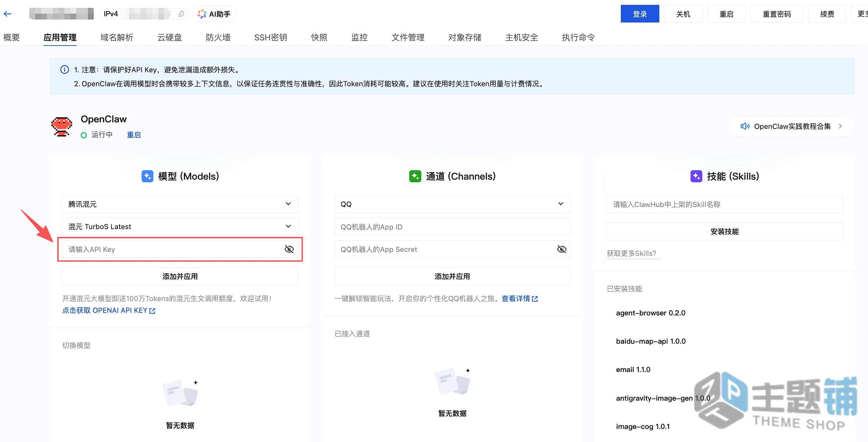
Task: Open the 查看详情 link
Action: tap(519, 298)
